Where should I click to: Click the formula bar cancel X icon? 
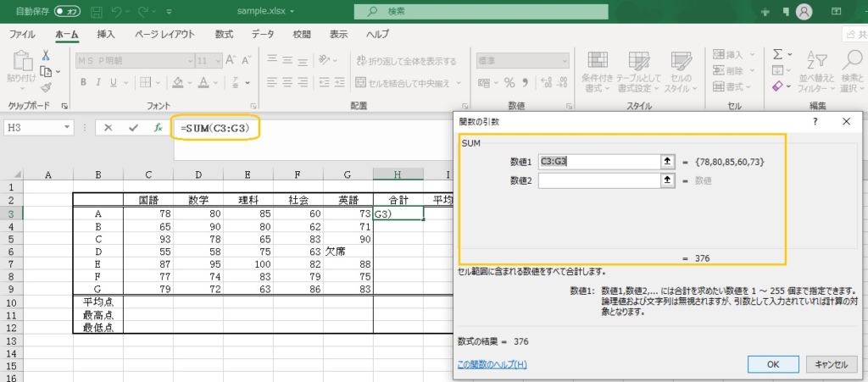point(108,128)
